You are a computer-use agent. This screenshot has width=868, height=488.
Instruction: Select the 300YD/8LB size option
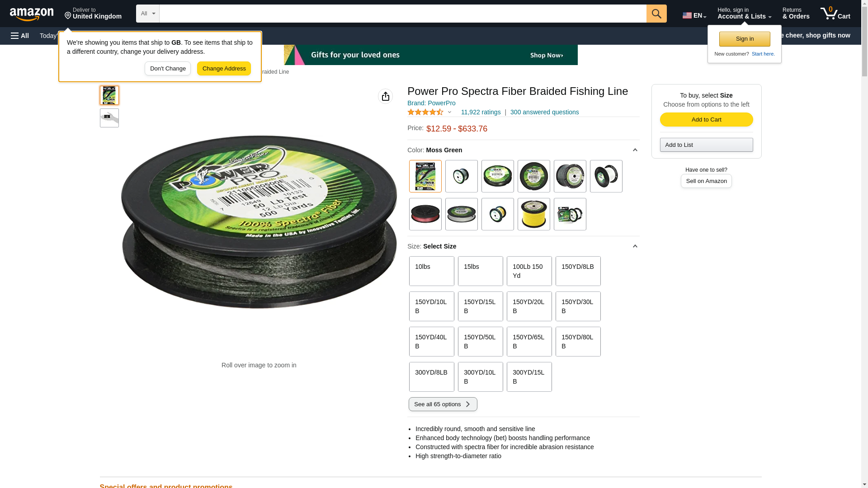click(432, 377)
